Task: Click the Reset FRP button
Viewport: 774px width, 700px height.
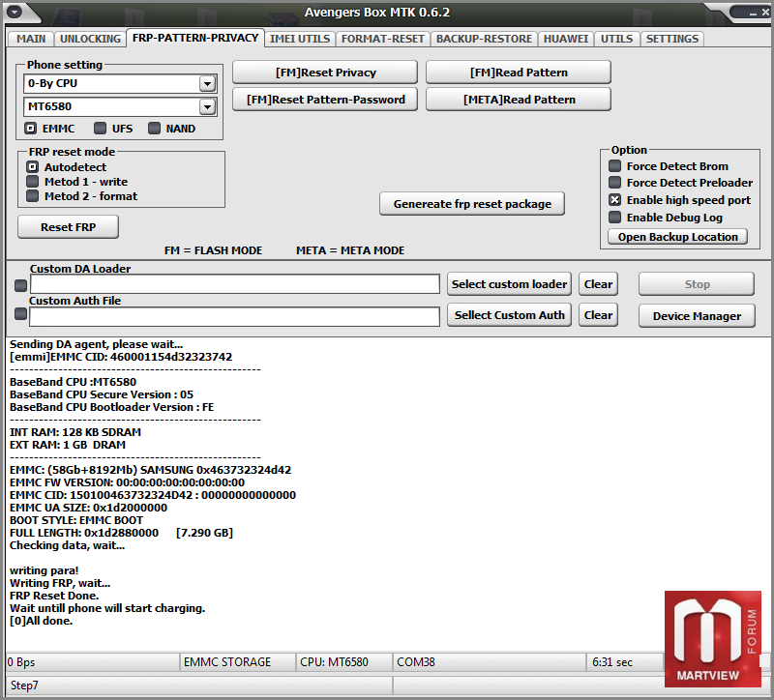Action: pyautogui.click(x=68, y=227)
